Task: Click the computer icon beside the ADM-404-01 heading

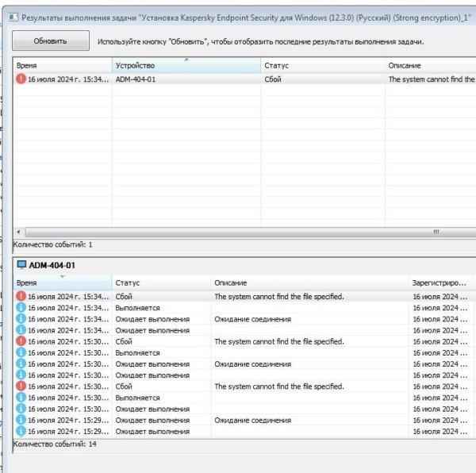Action: 21,265
